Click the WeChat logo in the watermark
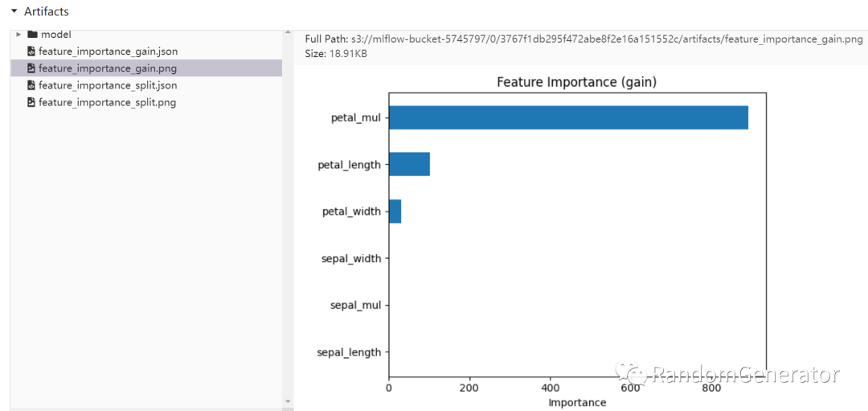Screen dimensions: 868x411 pyautogui.click(x=631, y=374)
